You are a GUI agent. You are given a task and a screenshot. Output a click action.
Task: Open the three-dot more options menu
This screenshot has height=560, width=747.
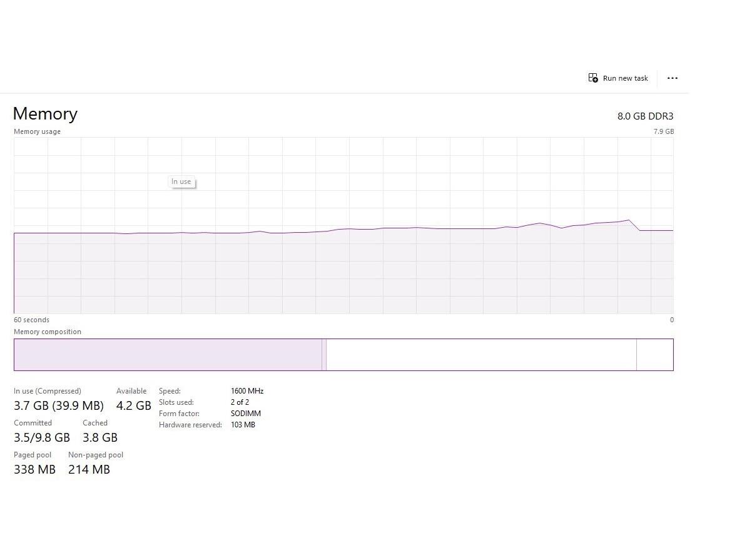tap(673, 78)
